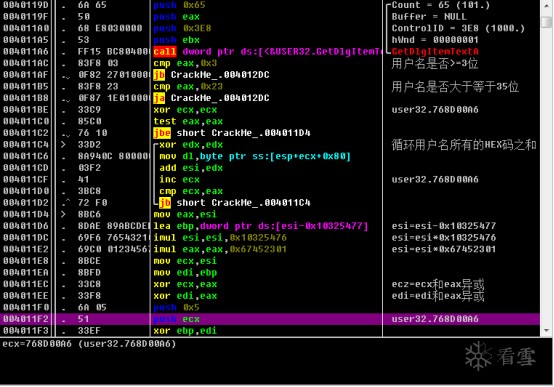Select the 'test eax,eax' instruction
This screenshot has width=554, height=387.
pyautogui.click(x=188, y=122)
